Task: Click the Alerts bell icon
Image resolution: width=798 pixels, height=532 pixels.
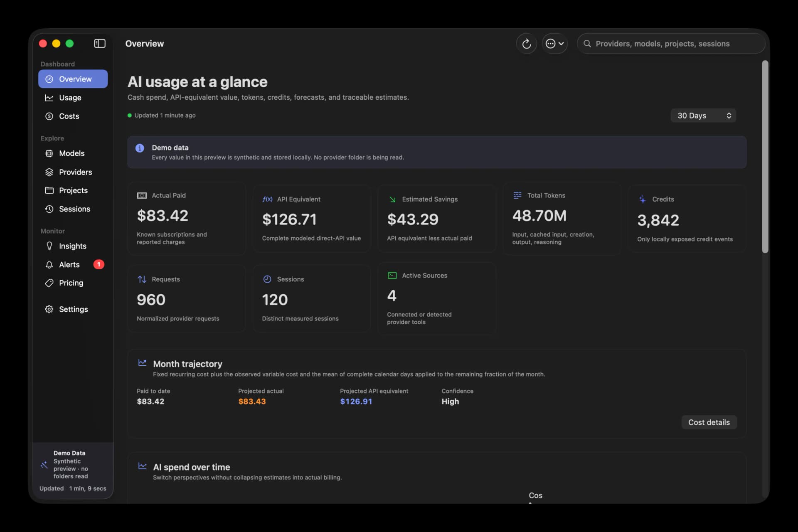Action: pyautogui.click(x=49, y=265)
